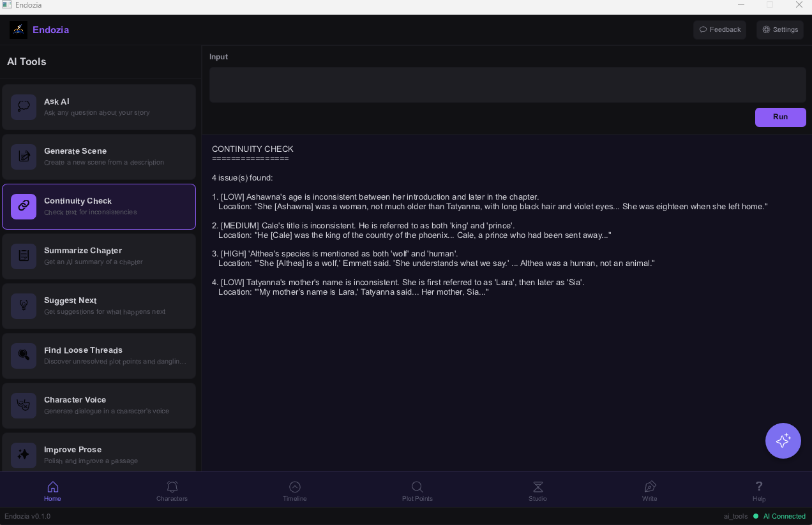Run the continuity check
This screenshot has height=525, width=812.
[780, 117]
